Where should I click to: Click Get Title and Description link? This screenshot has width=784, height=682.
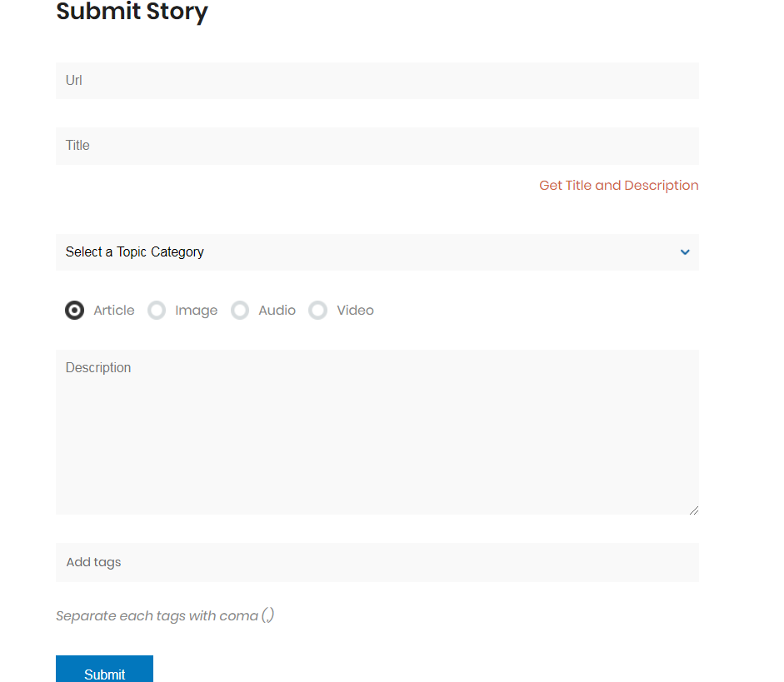(618, 186)
